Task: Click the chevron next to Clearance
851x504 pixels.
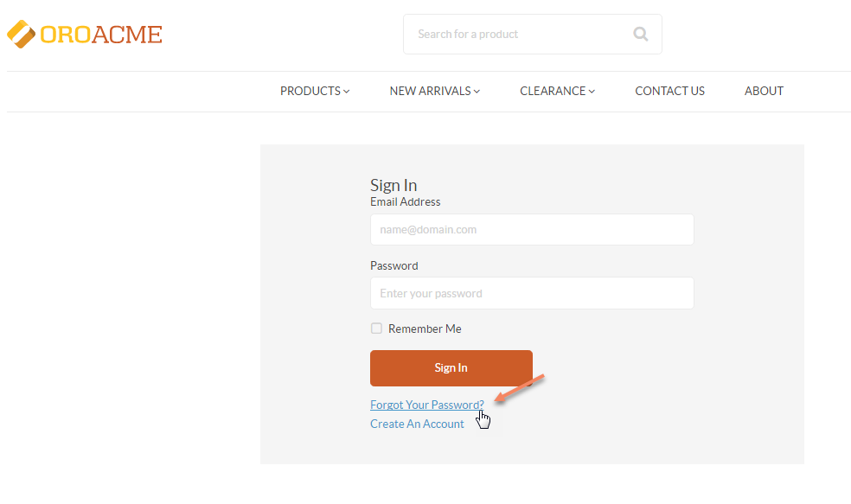Action: [592, 92]
